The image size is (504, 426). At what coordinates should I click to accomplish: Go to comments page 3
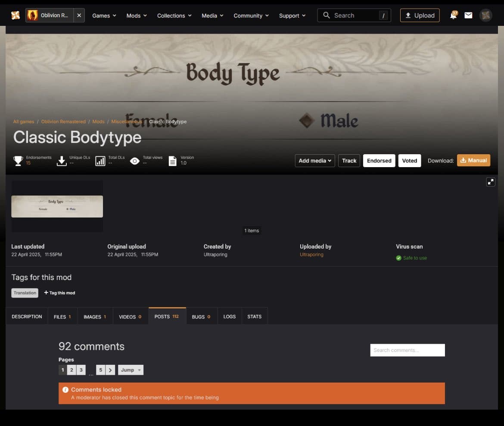(81, 370)
